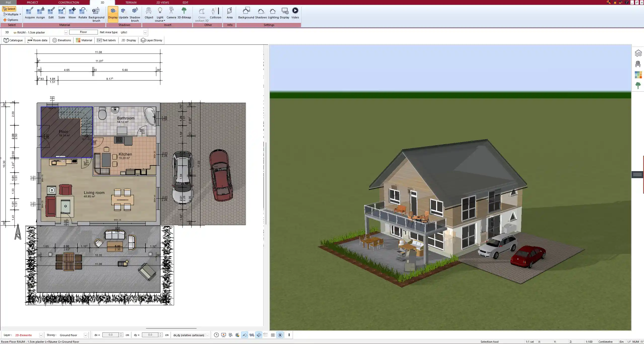Image resolution: width=644 pixels, height=344 pixels.
Task: Open Shadows settings
Action: click(x=261, y=13)
